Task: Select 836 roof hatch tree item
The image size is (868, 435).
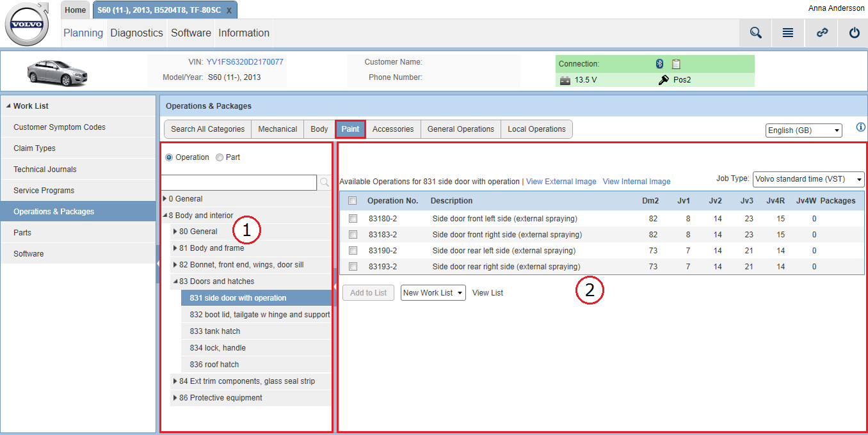Action: (257, 365)
